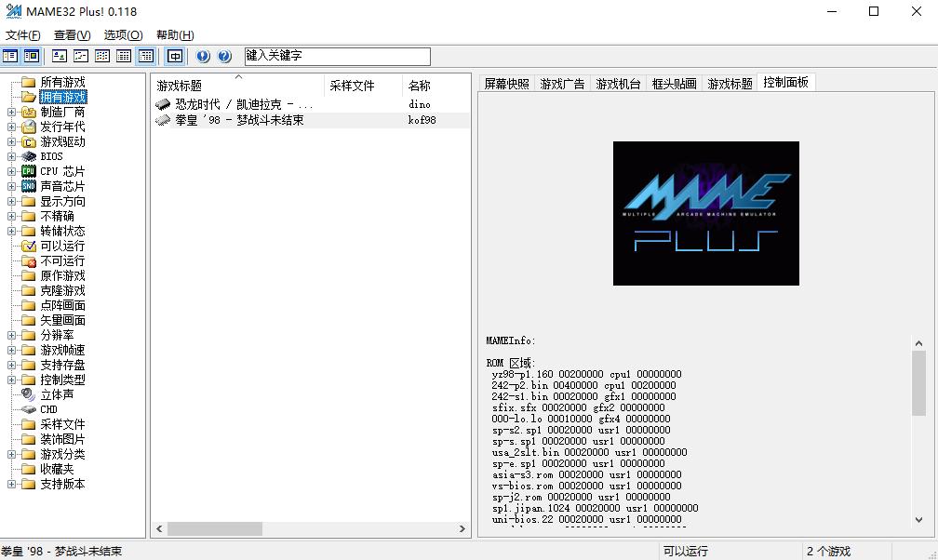
Task: Click the chip icon beside 拳皇 '98
Action: [163, 120]
